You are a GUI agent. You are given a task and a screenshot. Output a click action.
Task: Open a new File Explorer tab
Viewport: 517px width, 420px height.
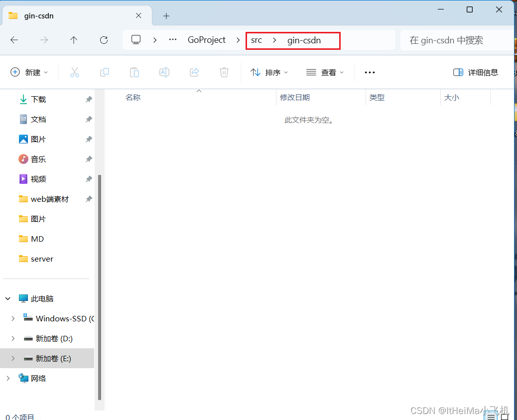tap(166, 15)
